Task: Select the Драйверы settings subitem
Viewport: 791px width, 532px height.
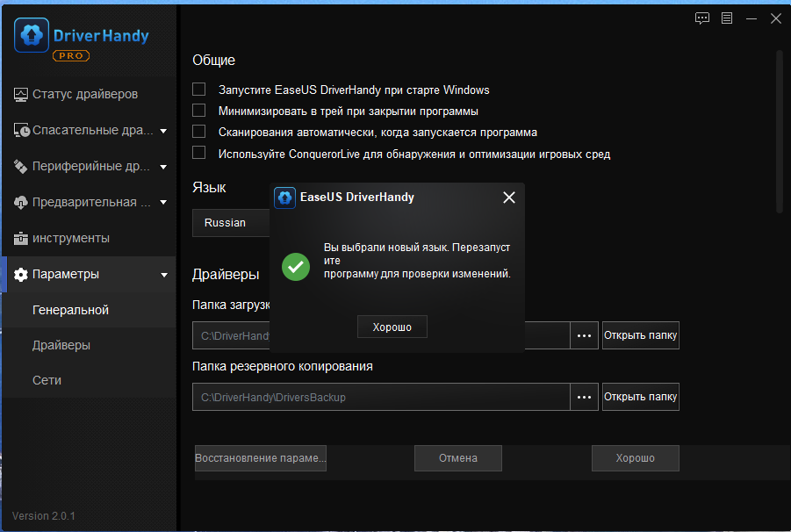Action: [x=89, y=345]
